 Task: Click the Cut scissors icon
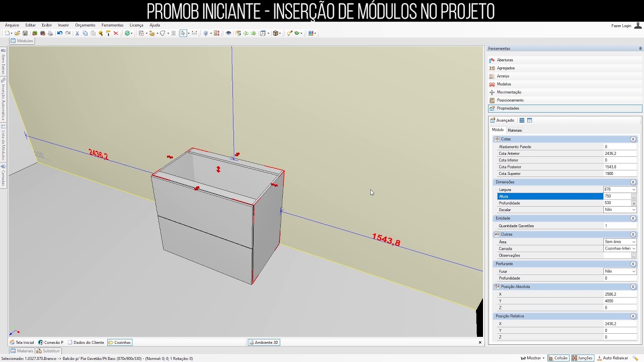point(77,33)
